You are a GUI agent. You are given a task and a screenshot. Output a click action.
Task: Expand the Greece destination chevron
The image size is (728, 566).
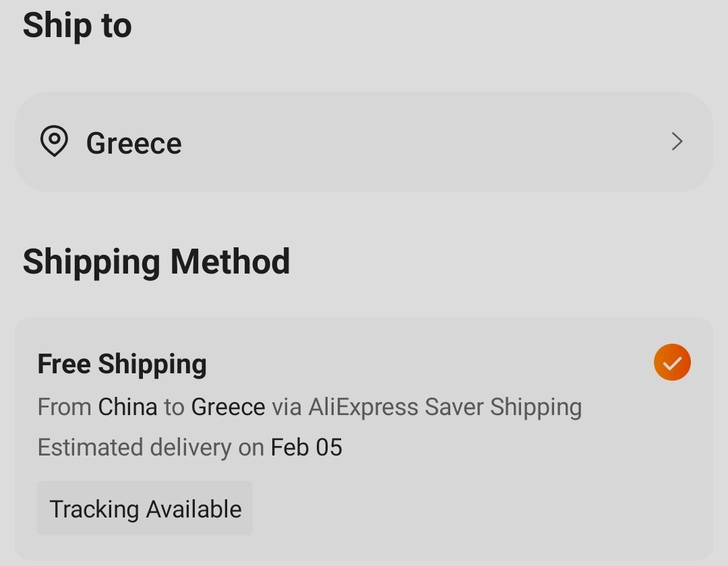(x=677, y=141)
